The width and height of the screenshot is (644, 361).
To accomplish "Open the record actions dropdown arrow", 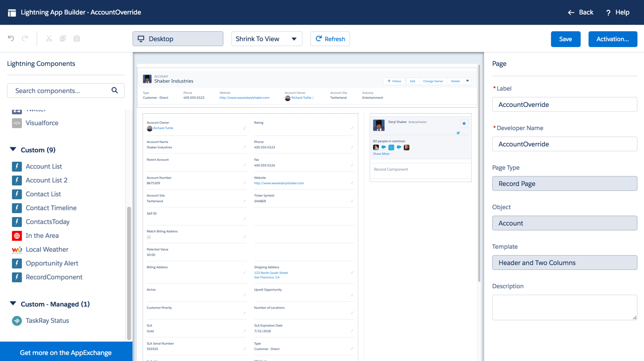I will coord(468,81).
